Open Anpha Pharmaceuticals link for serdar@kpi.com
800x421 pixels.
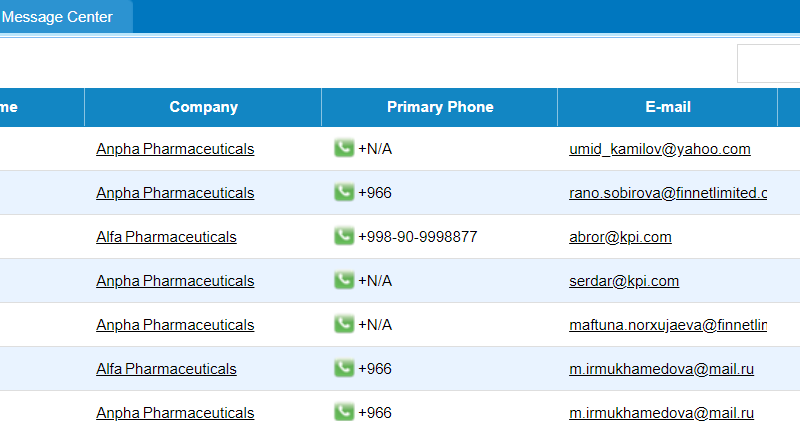(175, 281)
